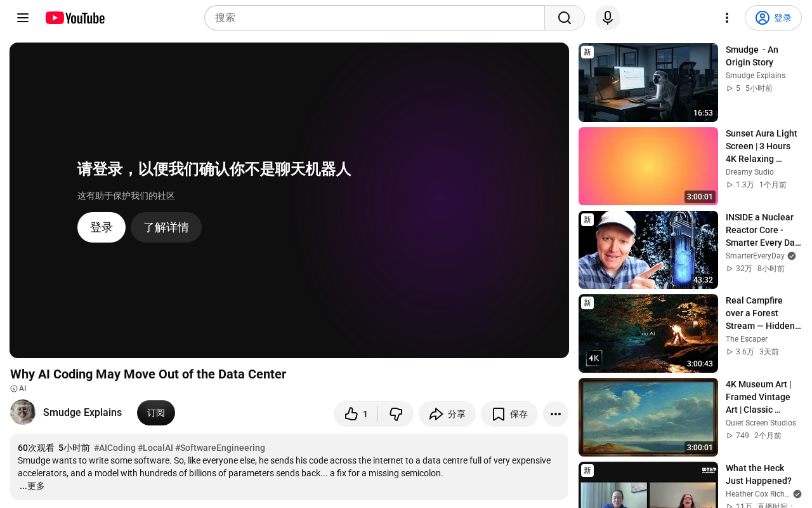Save the video to a playlist

pos(509,414)
